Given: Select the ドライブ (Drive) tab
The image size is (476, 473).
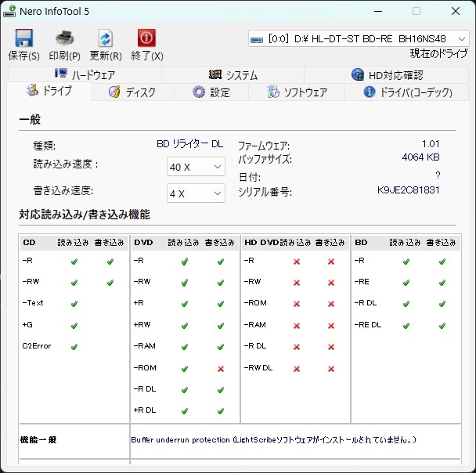Looking at the screenshot, I should point(49,92).
